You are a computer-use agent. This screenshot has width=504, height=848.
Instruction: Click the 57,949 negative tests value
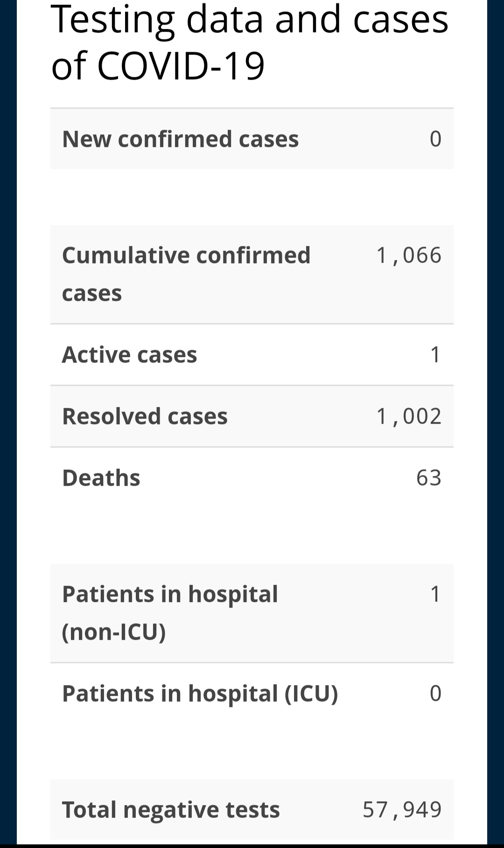[402, 810]
